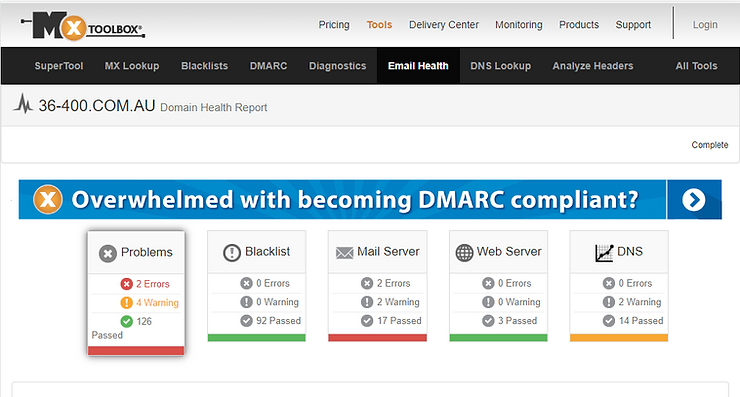740x397 pixels.
Task: Click the orange X icon on DMARC banner
Action: pyautogui.click(x=48, y=199)
